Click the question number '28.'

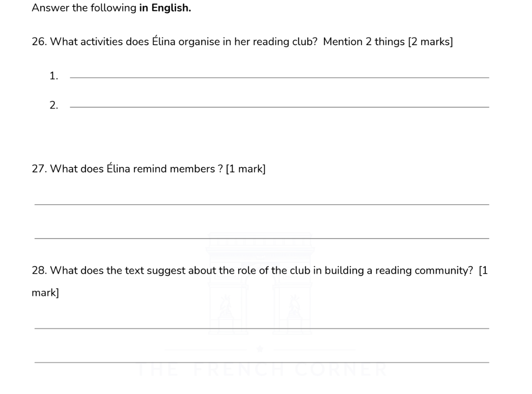pos(39,271)
